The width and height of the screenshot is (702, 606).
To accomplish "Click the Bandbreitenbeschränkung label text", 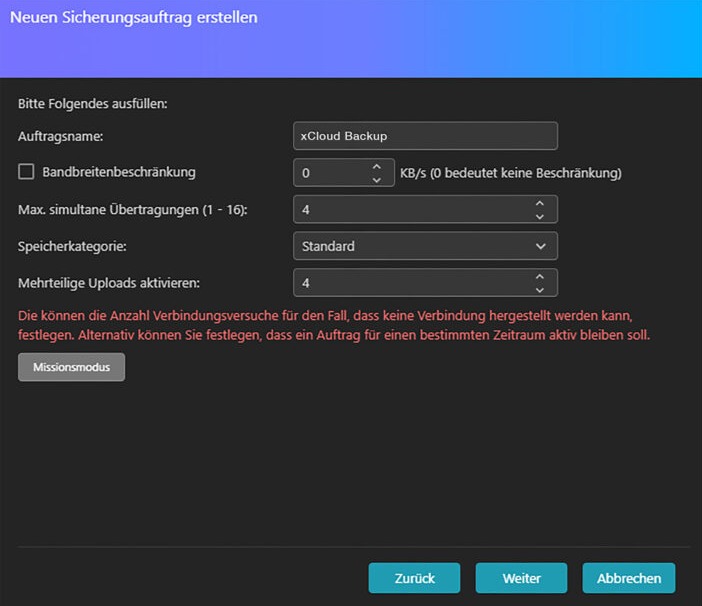I will 119,172.
